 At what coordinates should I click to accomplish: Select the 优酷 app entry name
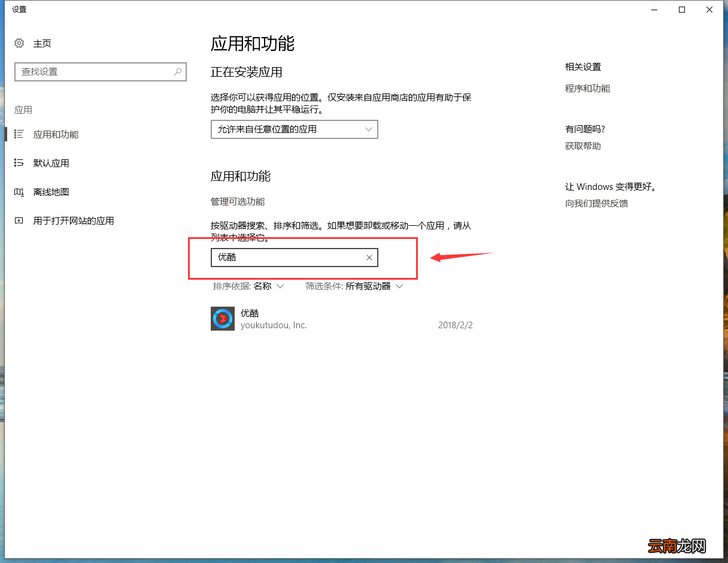point(250,313)
